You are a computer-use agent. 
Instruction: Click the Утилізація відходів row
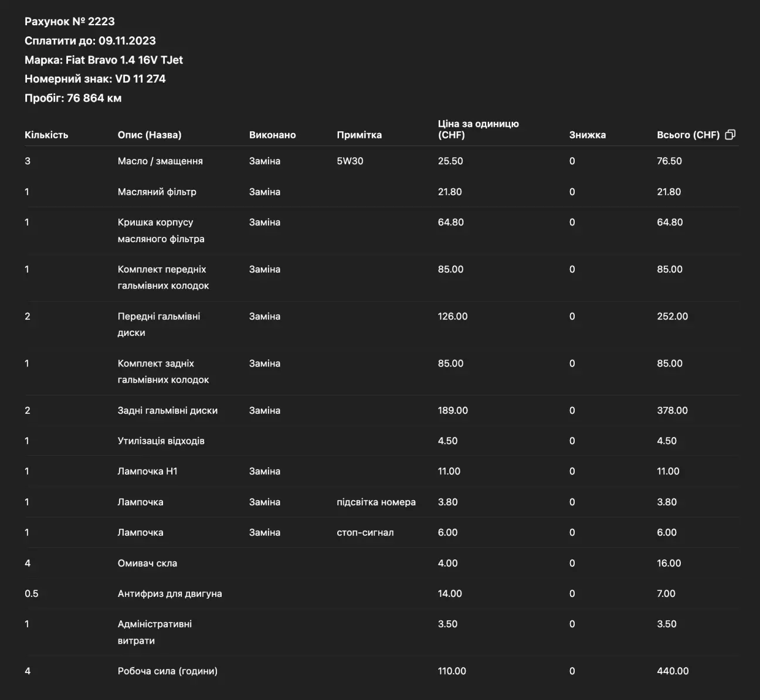(x=381, y=441)
